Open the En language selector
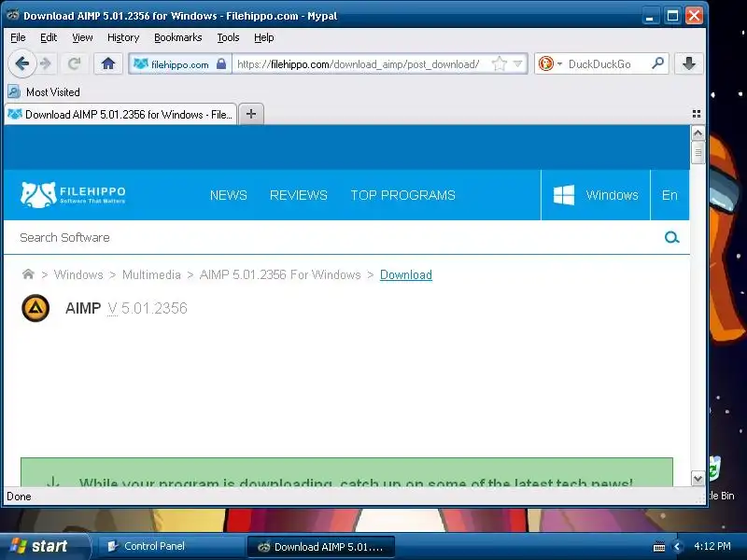 [x=669, y=195]
